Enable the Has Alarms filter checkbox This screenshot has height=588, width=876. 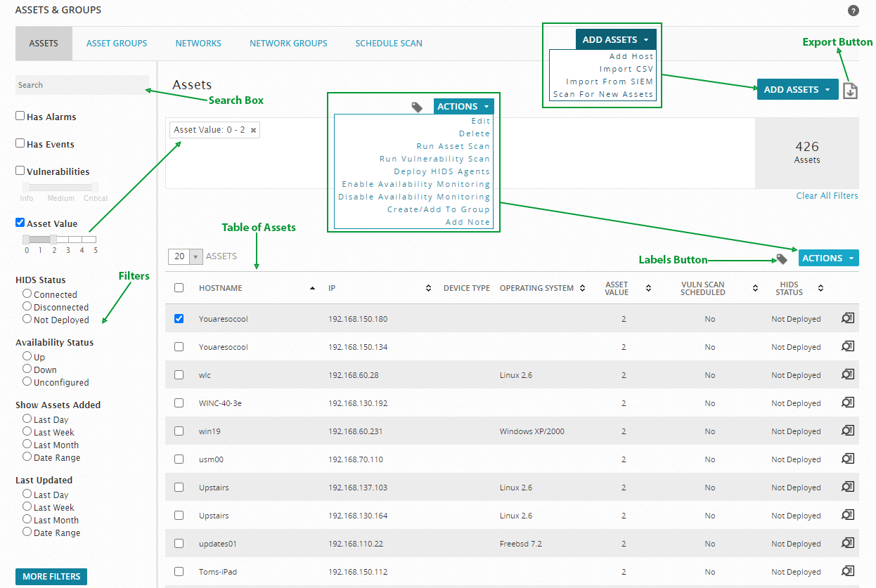pyautogui.click(x=20, y=116)
